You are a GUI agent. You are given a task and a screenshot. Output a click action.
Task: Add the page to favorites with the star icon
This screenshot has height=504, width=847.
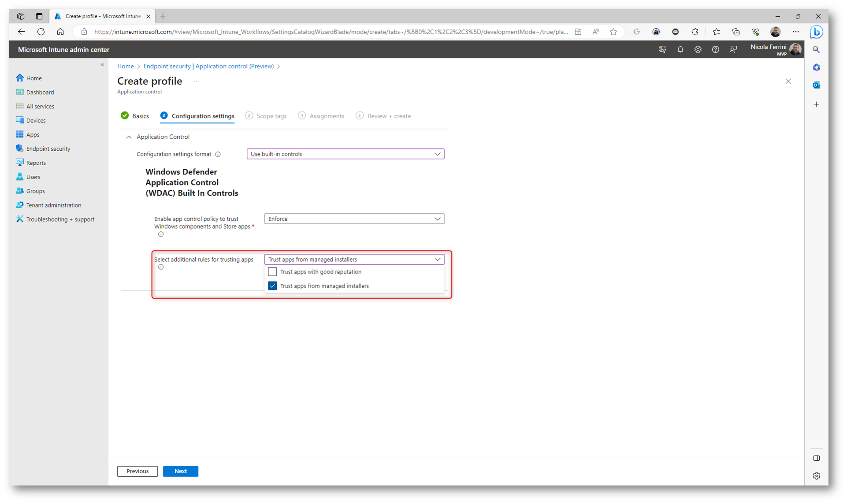coord(613,32)
